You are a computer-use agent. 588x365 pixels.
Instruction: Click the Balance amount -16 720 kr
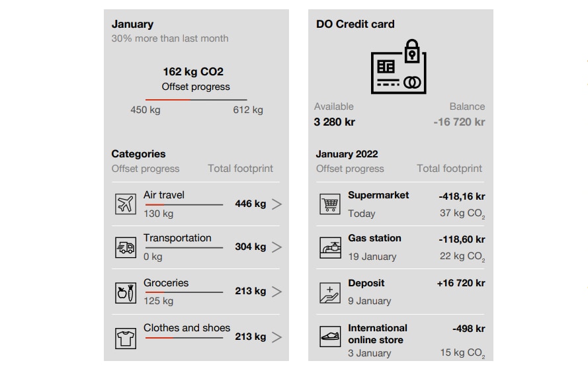coord(459,122)
